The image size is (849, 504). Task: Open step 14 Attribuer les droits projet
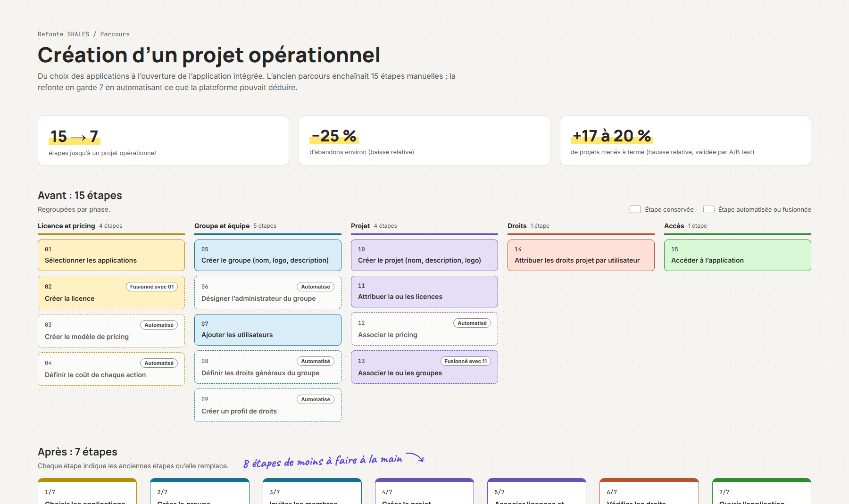[x=581, y=255]
